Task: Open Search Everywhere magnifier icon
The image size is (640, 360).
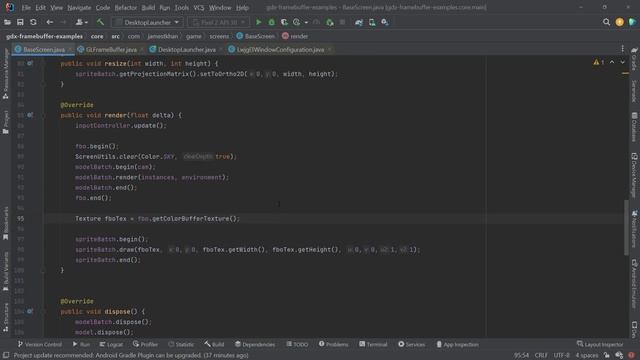Action: click(607, 22)
